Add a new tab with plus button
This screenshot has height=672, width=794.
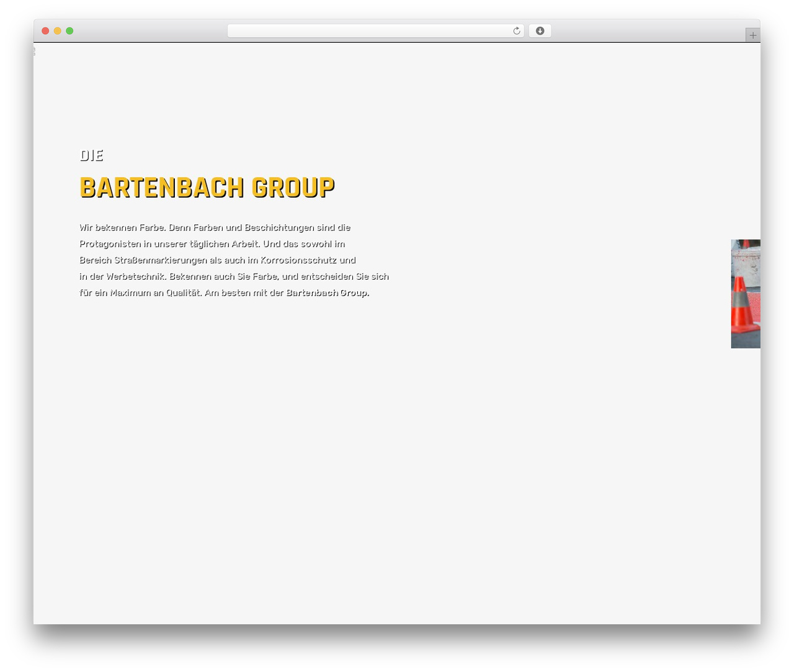(x=752, y=35)
